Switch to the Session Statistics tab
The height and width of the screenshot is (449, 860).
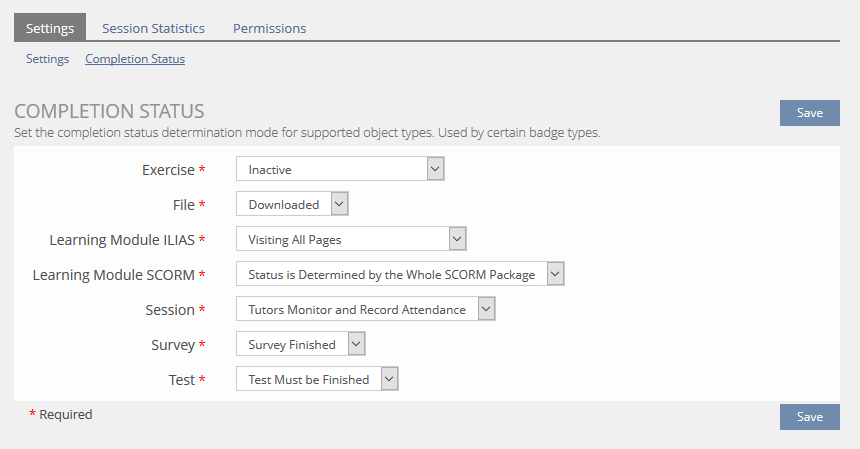pyautogui.click(x=153, y=28)
